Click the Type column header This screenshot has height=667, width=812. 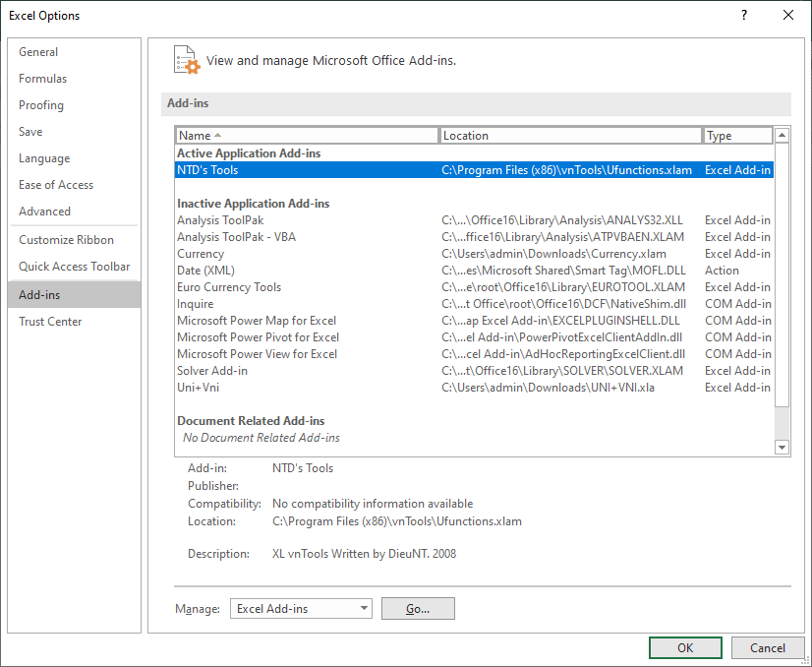(x=737, y=136)
